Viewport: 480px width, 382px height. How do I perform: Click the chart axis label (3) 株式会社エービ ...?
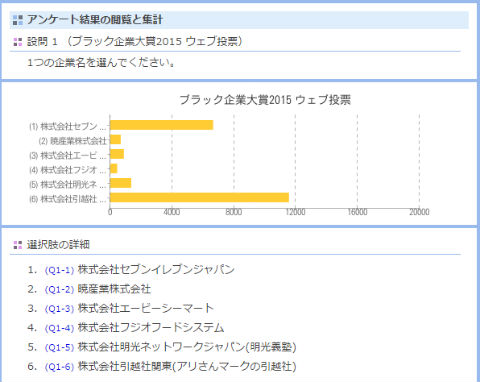point(68,155)
